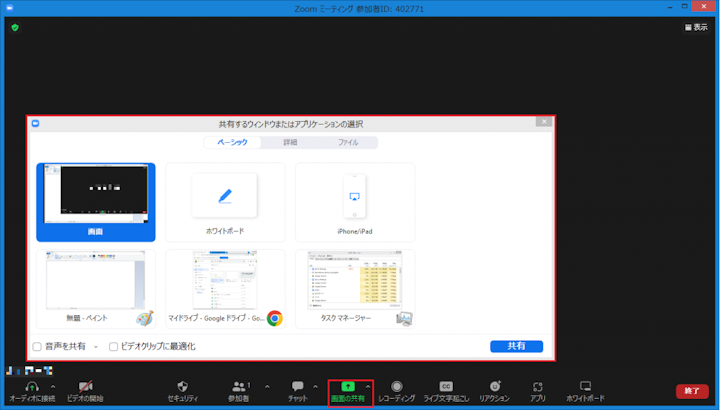Open the Security shield icon
The image size is (720, 410).
tap(183, 386)
